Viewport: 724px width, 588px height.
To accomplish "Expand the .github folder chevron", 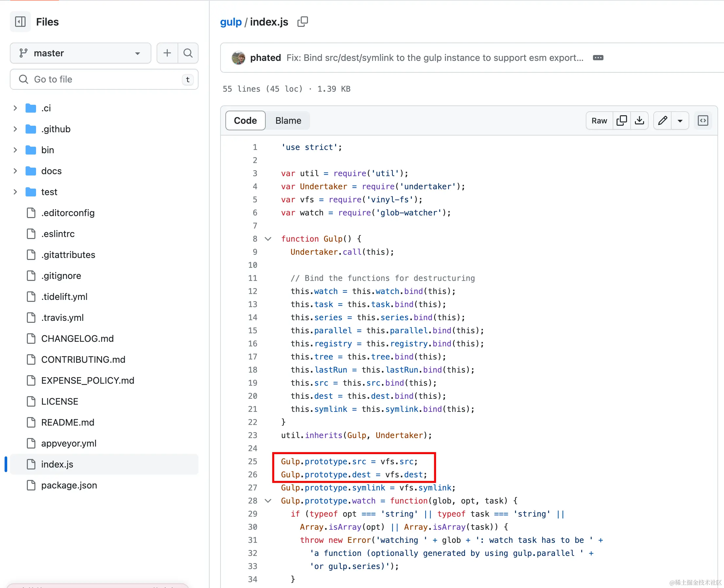I will pyautogui.click(x=15, y=129).
